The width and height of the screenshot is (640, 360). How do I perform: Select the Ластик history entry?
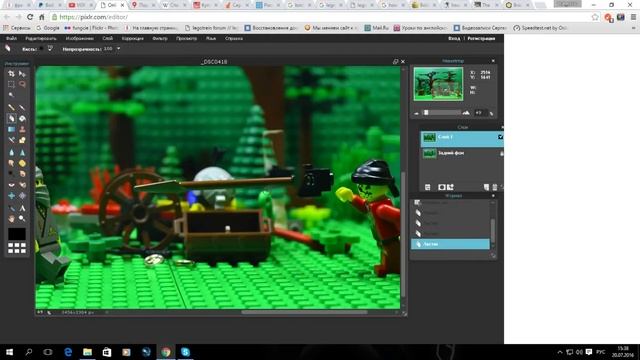[x=450, y=244]
